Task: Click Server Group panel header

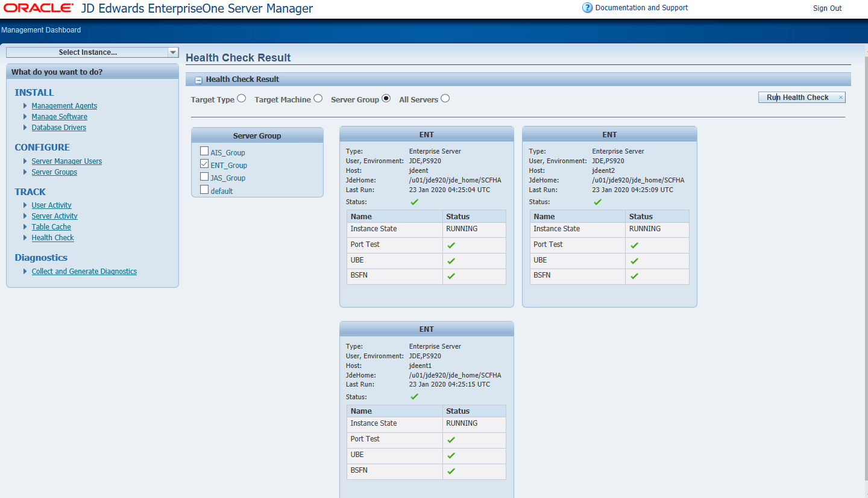Action: tap(257, 135)
